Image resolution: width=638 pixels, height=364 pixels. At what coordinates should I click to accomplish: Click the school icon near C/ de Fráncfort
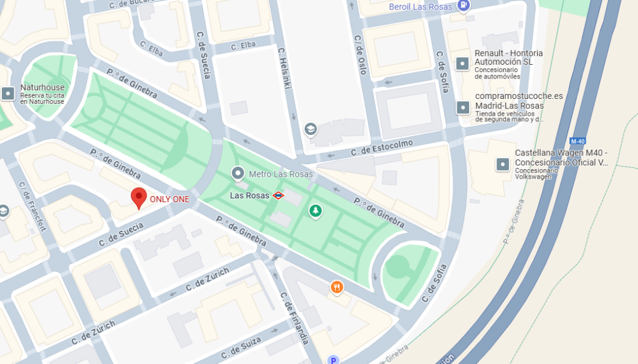coord(4,212)
